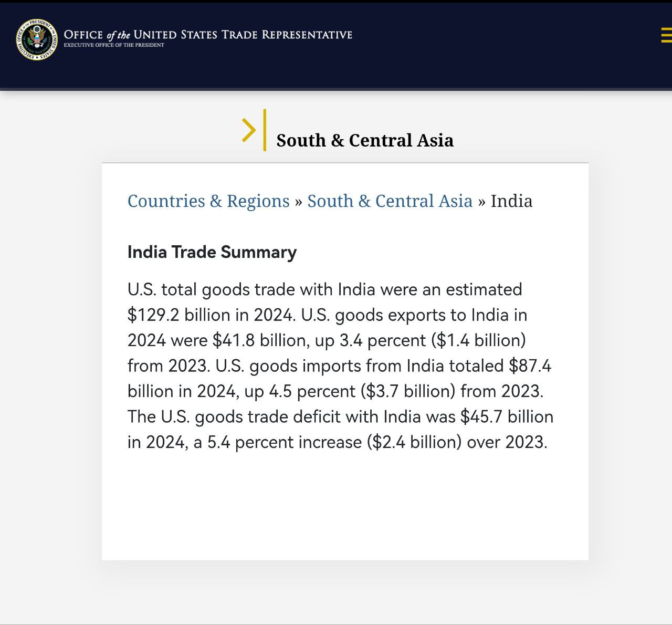
Task: Click the $45.7 billion trade deficit figure
Action: pyautogui.click(x=507, y=416)
